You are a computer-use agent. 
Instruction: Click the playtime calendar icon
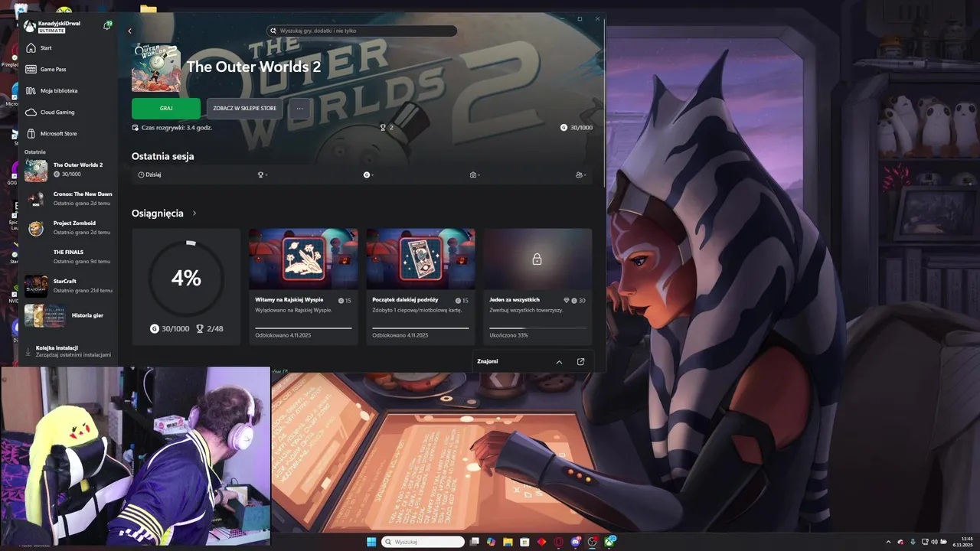click(136, 128)
